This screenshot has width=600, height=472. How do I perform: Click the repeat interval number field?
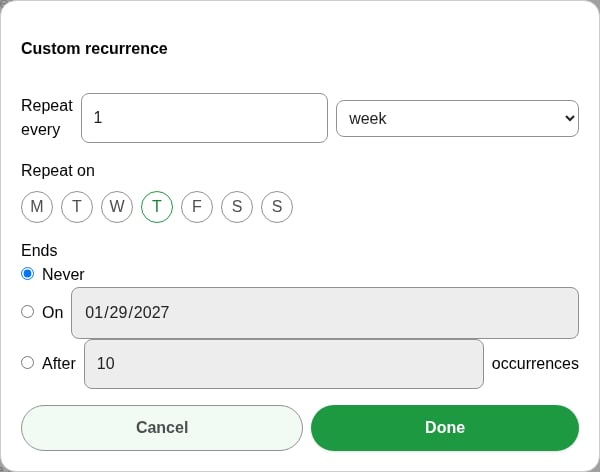pos(204,118)
